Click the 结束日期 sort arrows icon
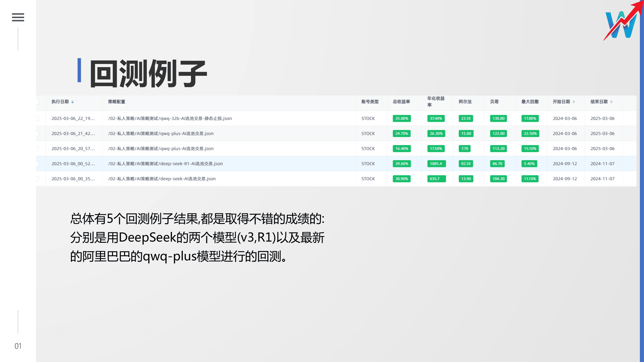Viewport: 644px width, 362px height. pos(611,102)
